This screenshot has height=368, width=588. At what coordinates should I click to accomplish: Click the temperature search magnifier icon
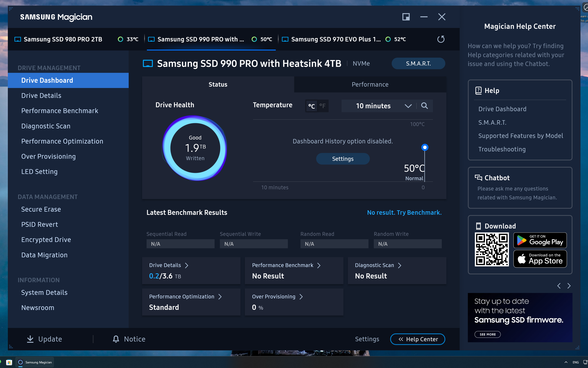424,106
